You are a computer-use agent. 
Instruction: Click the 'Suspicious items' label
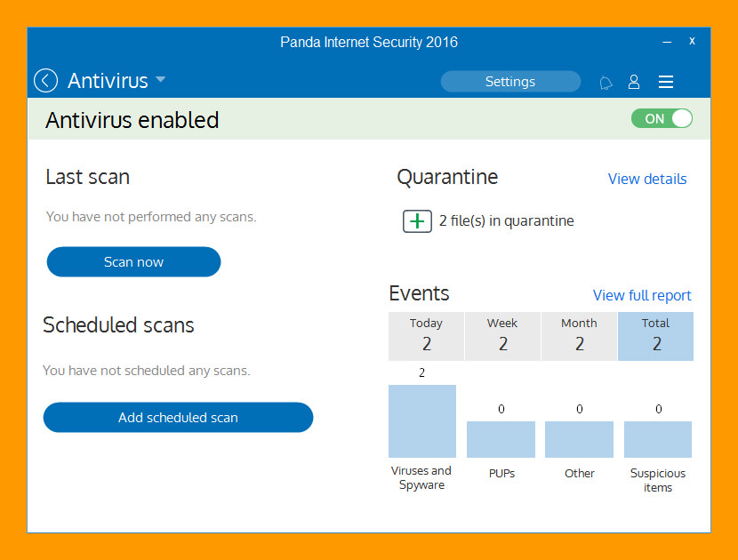[657, 480]
